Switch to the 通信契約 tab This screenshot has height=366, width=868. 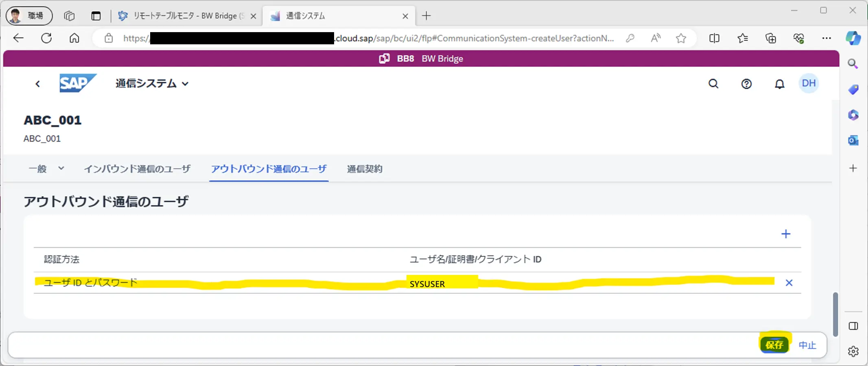(365, 169)
